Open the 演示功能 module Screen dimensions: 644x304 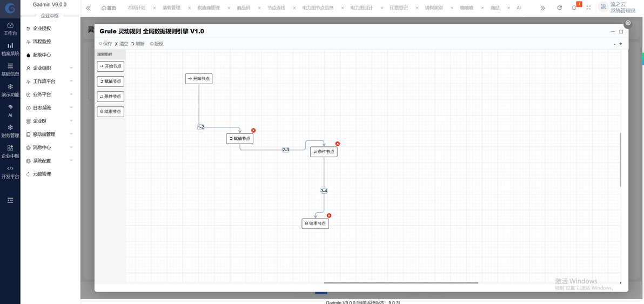point(10,90)
